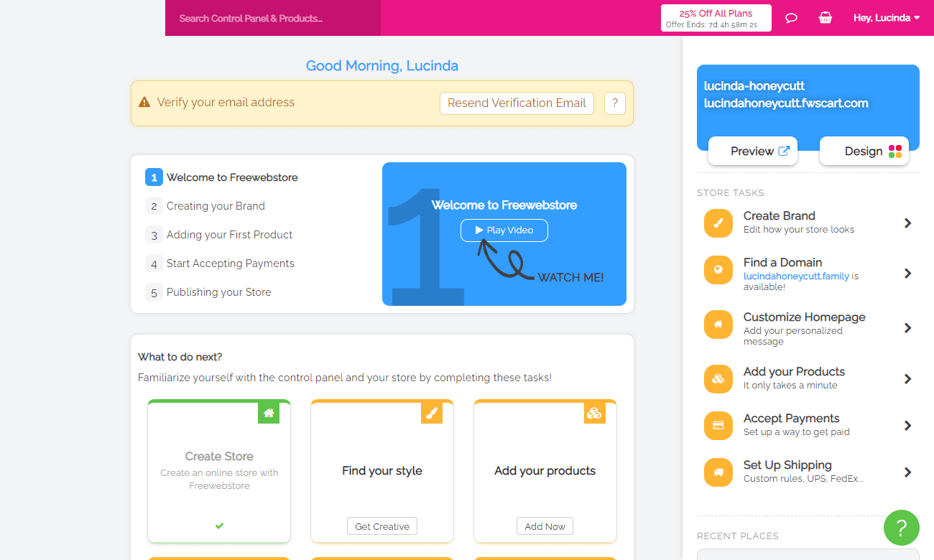Click the Accept Payments card icon

click(718, 426)
